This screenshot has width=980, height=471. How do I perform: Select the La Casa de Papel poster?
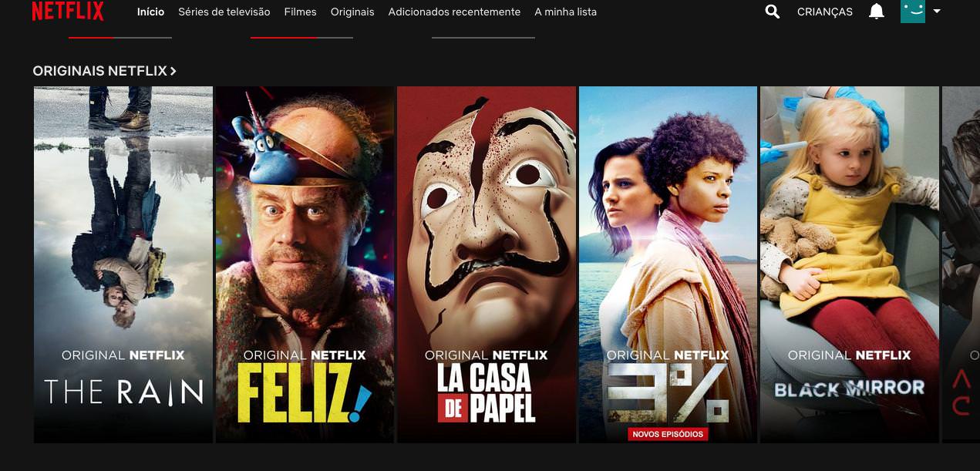point(487,264)
